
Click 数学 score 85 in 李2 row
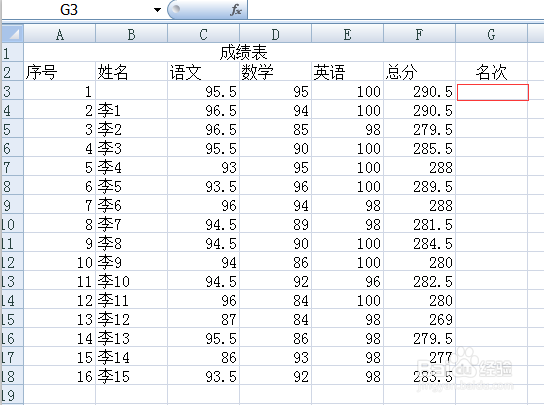[x=275, y=129]
